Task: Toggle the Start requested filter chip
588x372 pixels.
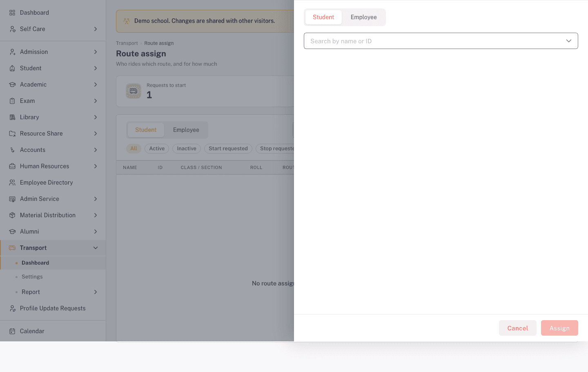Action: pyautogui.click(x=228, y=149)
